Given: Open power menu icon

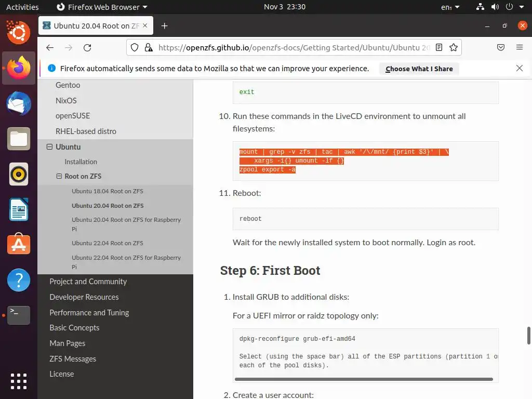Looking at the screenshot, I should coord(509,7).
